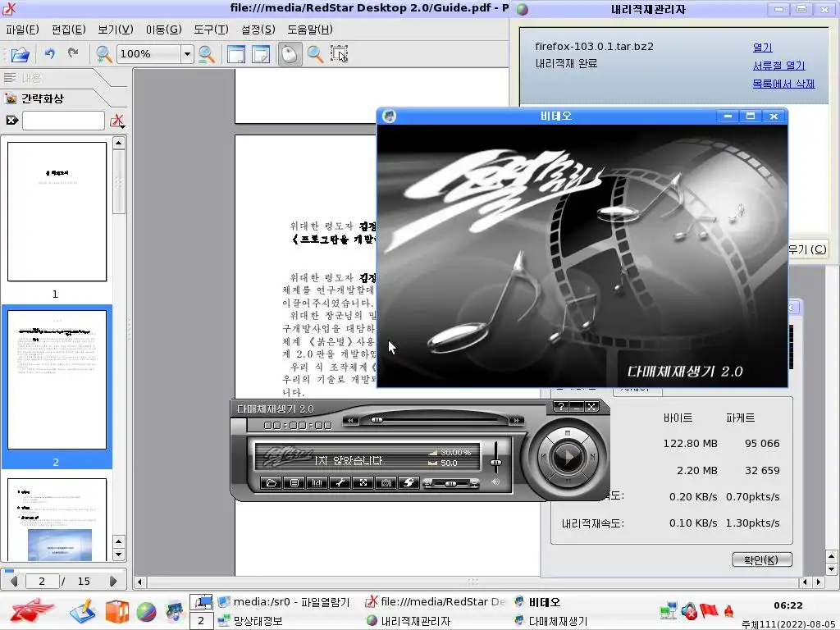Click the 서류철 열기 link
The image size is (840, 630).
tap(779, 66)
